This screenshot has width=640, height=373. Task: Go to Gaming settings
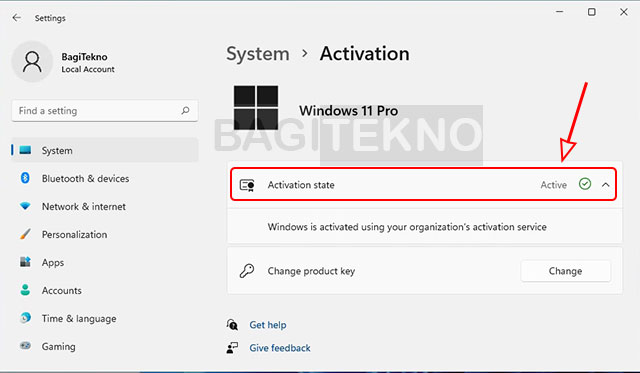(105, 346)
